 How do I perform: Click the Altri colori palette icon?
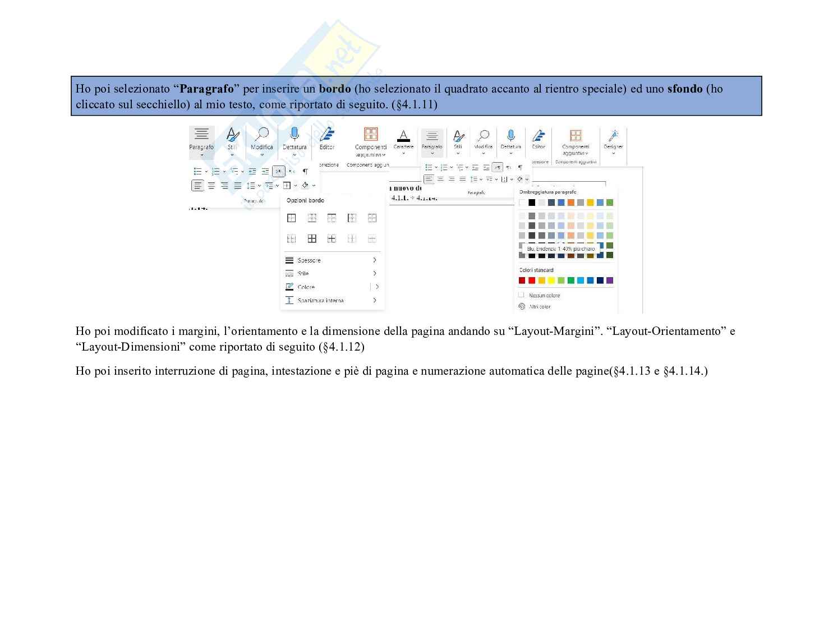522,307
